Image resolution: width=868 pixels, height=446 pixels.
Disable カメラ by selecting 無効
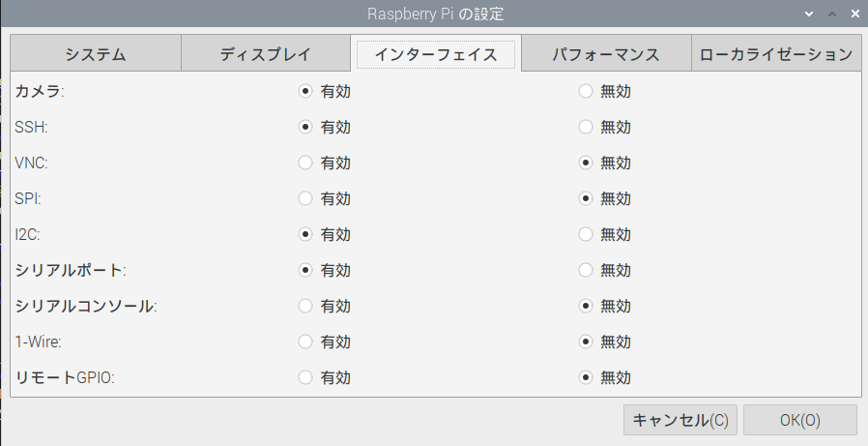pyautogui.click(x=586, y=92)
